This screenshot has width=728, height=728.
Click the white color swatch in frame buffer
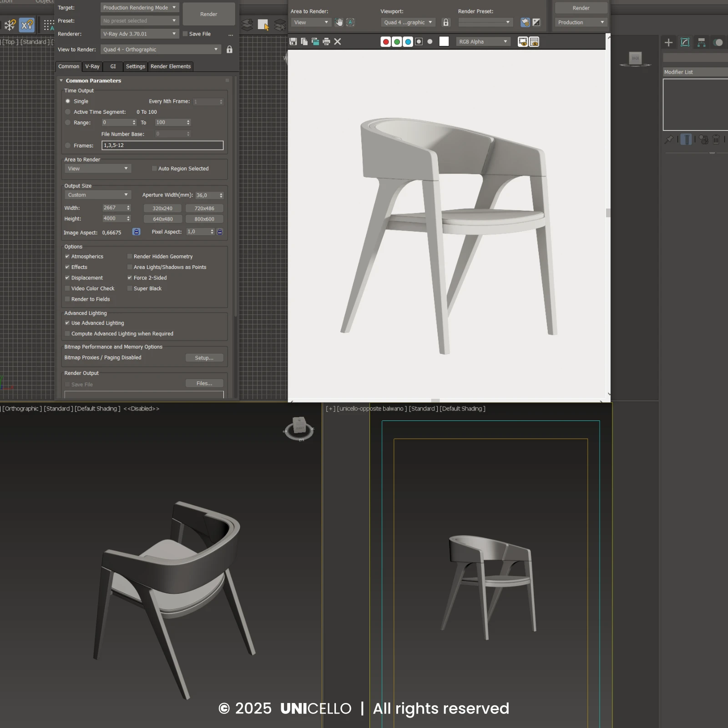pos(444,42)
